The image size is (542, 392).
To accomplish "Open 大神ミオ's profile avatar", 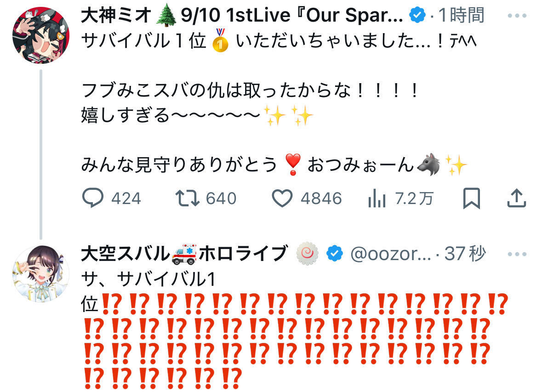I will coord(41,35).
